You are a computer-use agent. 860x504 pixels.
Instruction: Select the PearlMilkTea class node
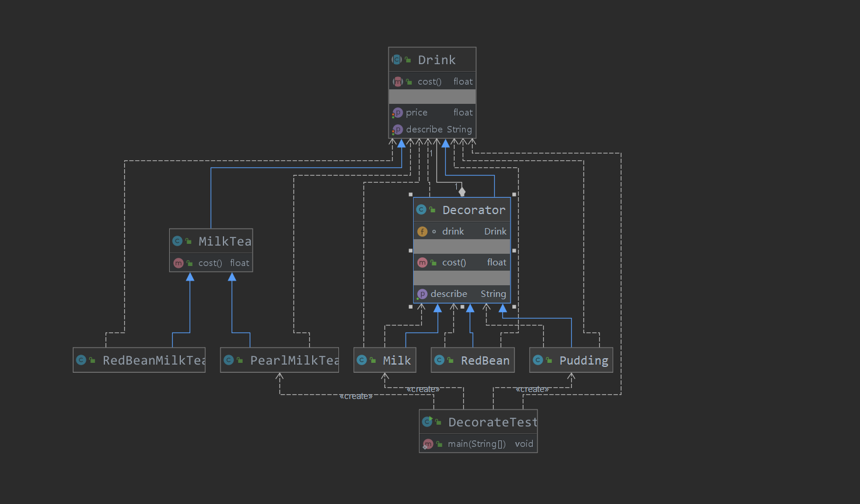pyautogui.click(x=279, y=360)
